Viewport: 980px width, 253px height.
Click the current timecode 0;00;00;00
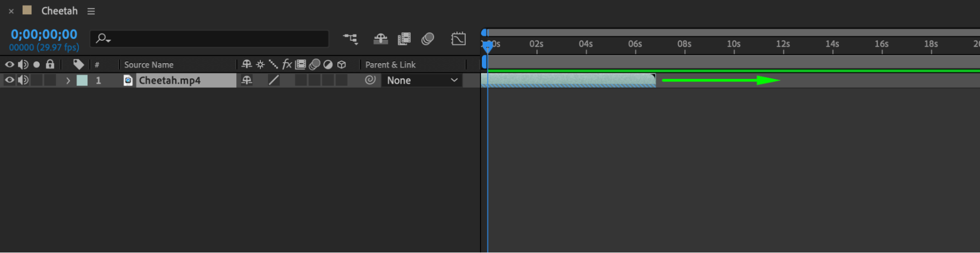pos(44,34)
